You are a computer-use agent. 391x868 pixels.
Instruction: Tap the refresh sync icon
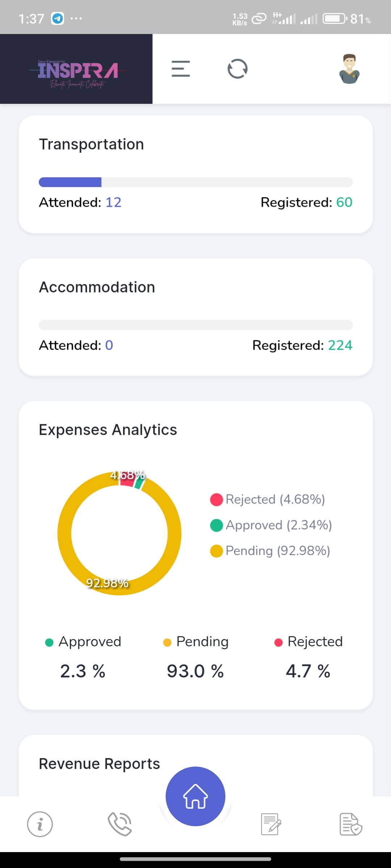pyautogui.click(x=237, y=69)
